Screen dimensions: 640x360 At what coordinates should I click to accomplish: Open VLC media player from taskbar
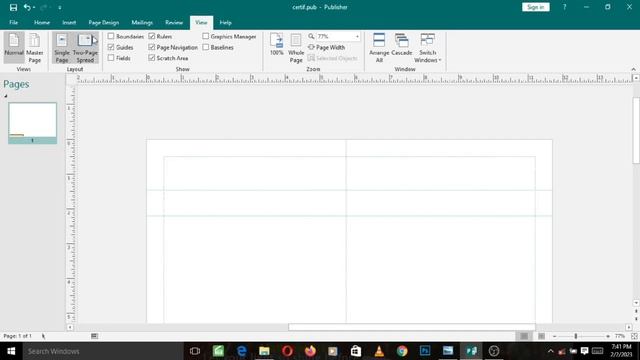point(379,351)
